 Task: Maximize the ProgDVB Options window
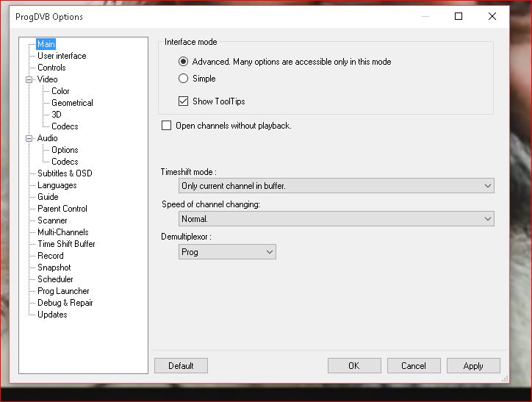coord(459,17)
